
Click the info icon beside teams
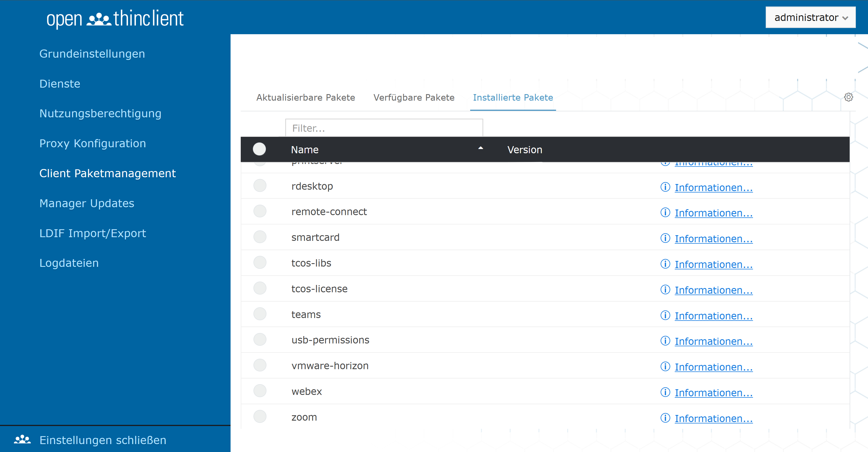click(665, 315)
